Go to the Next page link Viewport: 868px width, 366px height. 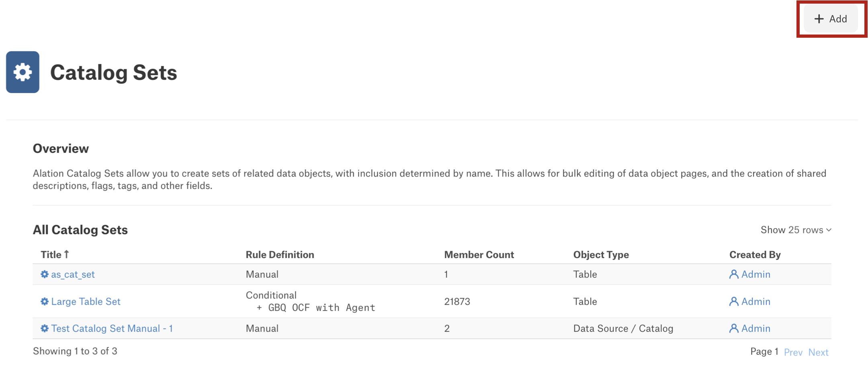click(x=818, y=352)
